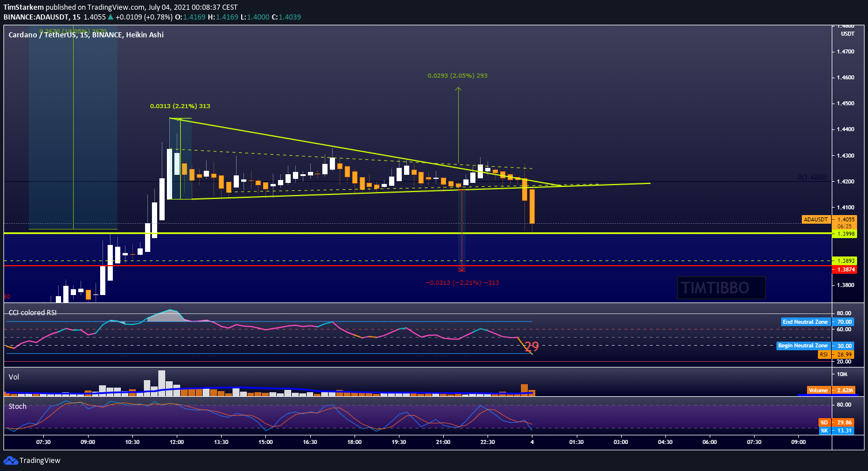Click the orange Volume tag
Image resolution: width=868 pixels, height=471 pixels.
point(818,390)
